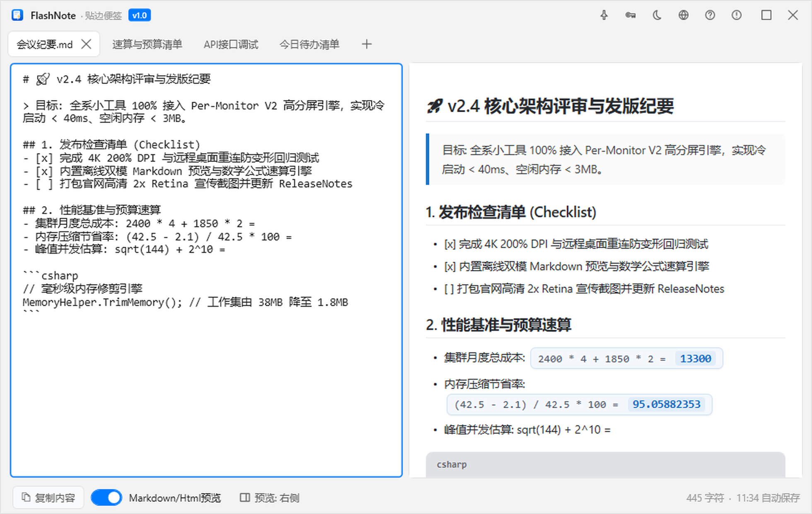Change preview position via 预览: 右侧

pos(270,497)
